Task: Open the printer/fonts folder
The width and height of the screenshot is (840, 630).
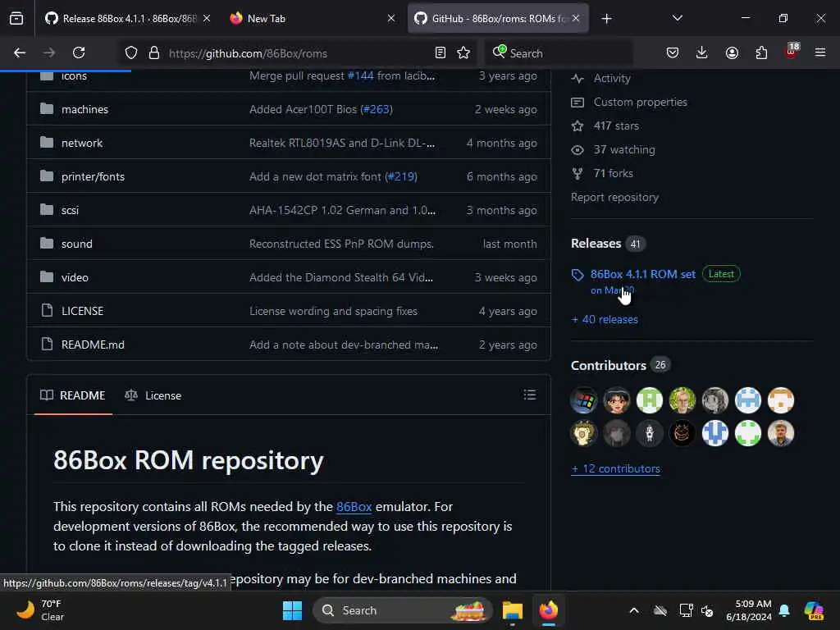Action: coord(93,177)
